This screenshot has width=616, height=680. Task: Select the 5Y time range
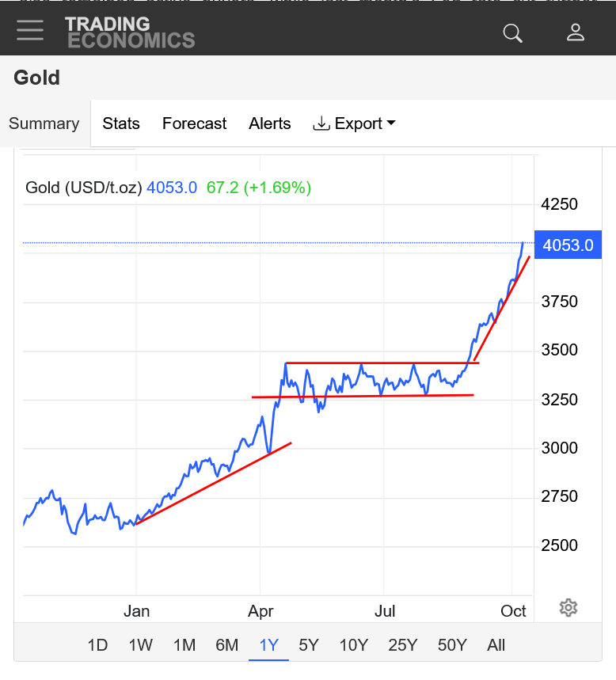point(309,645)
